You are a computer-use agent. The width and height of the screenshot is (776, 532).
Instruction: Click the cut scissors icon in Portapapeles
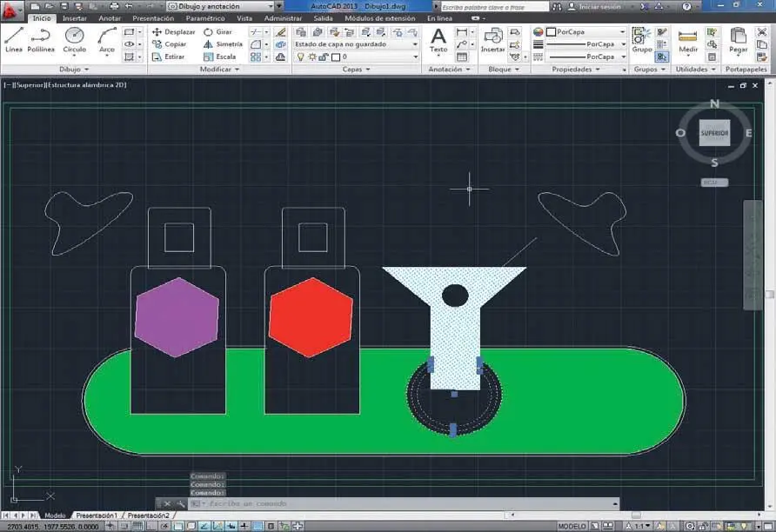(x=762, y=31)
